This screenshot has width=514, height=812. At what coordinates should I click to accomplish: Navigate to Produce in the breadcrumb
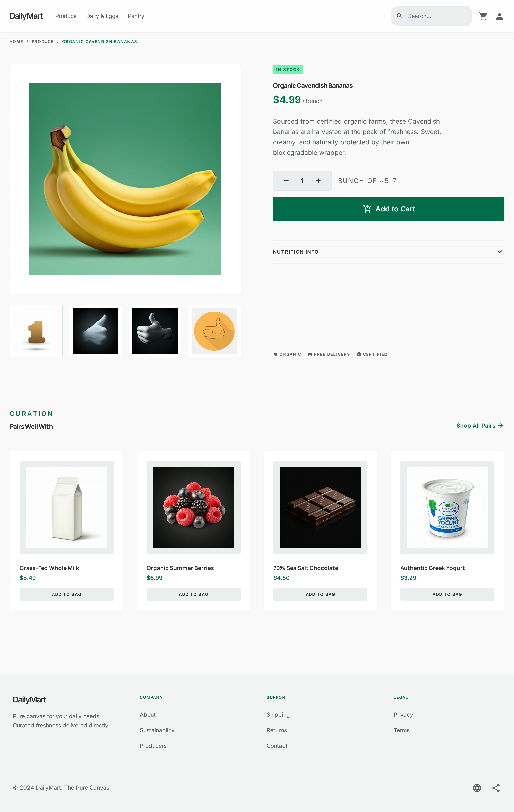(43, 42)
